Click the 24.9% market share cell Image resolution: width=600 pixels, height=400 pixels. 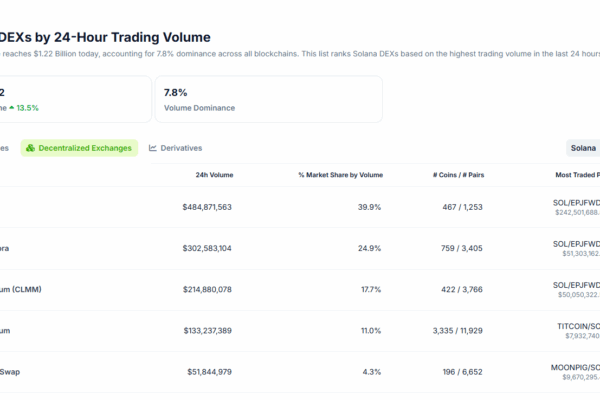pyautogui.click(x=369, y=248)
